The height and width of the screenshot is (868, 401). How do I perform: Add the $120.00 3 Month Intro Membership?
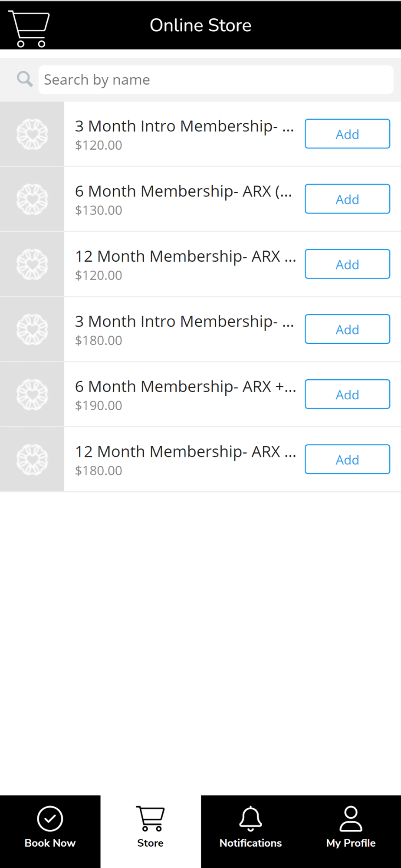347,134
